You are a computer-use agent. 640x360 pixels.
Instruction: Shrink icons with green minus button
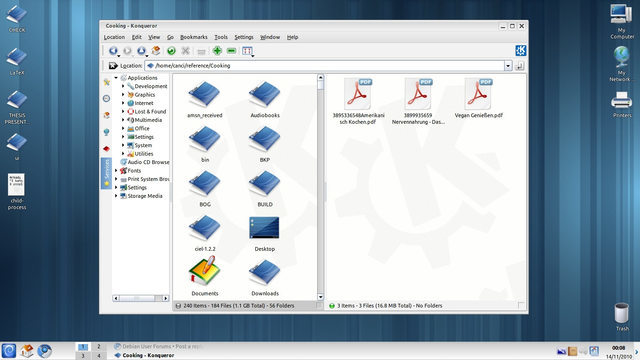point(231,51)
